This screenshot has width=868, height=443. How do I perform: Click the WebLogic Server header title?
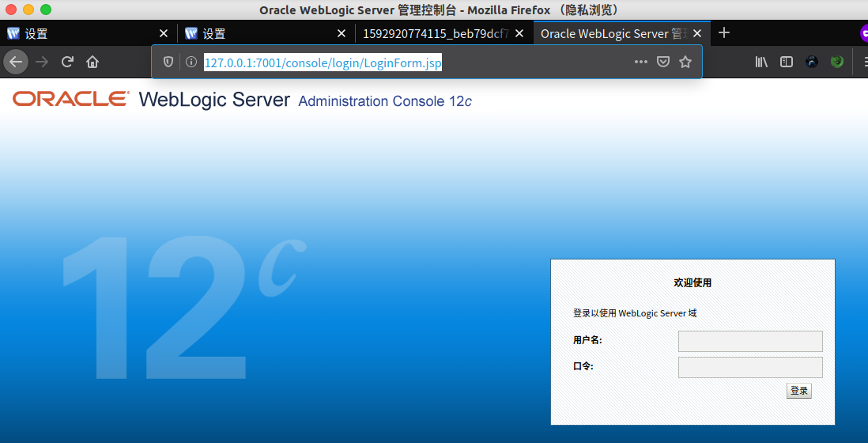pyautogui.click(x=214, y=100)
